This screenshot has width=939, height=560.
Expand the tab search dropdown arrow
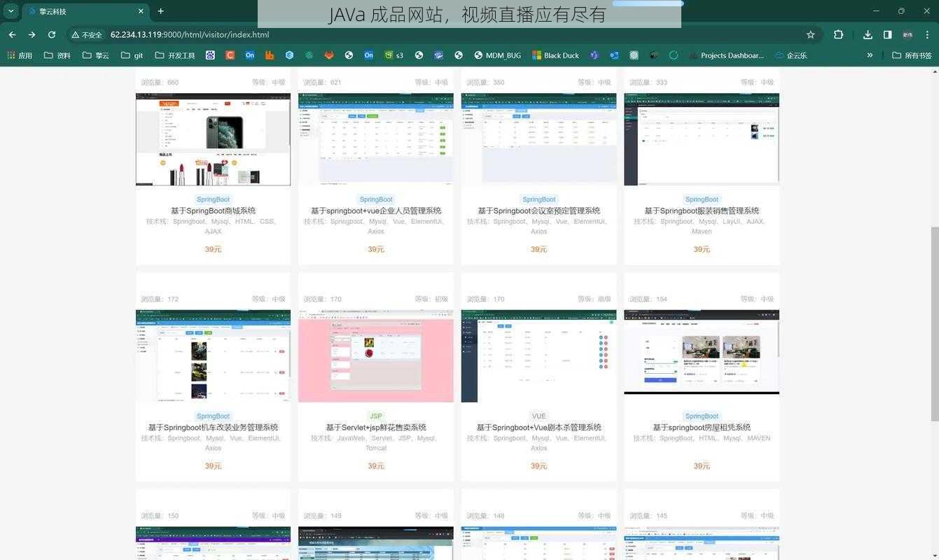tap(11, 11)
